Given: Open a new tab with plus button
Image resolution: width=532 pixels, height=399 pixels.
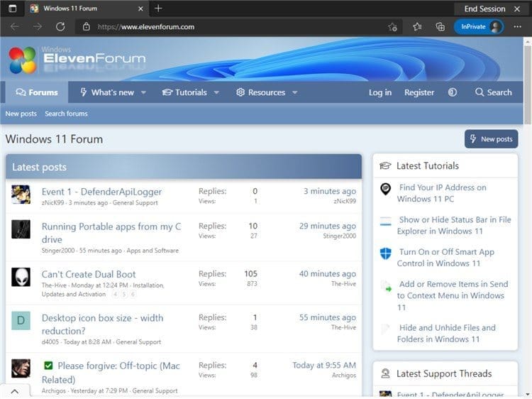Looking at the screenshot, I should pos(158,9).
